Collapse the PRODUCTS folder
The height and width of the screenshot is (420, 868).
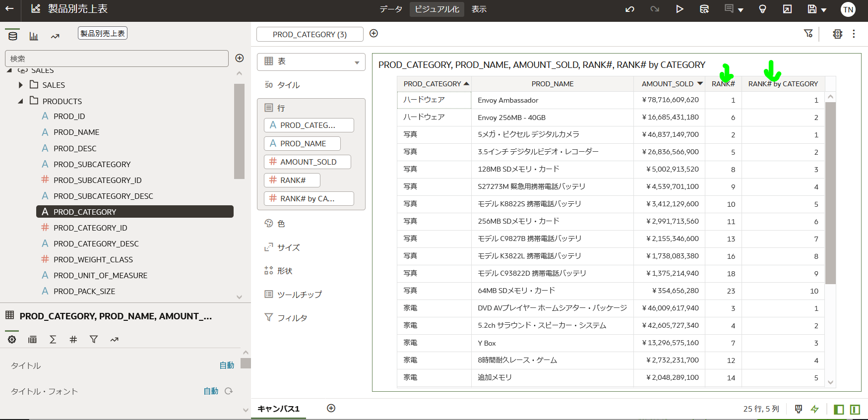coord(21,101)
